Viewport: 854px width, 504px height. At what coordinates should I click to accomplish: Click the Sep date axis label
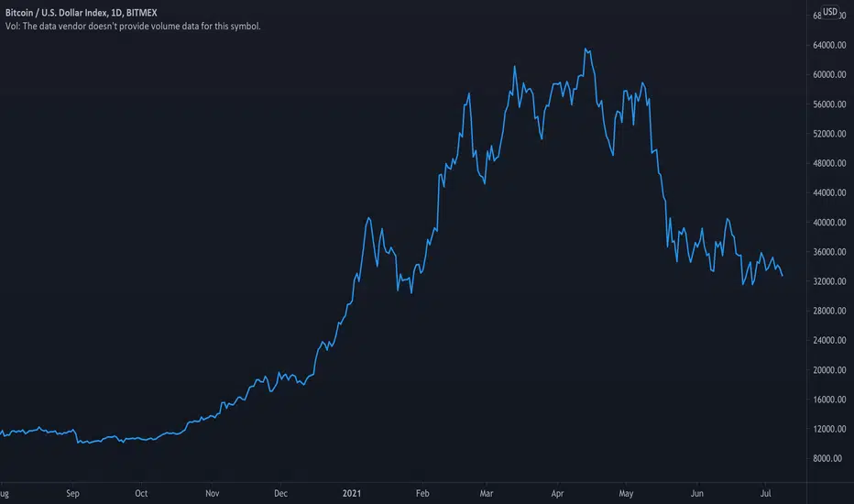coord(72,493)
